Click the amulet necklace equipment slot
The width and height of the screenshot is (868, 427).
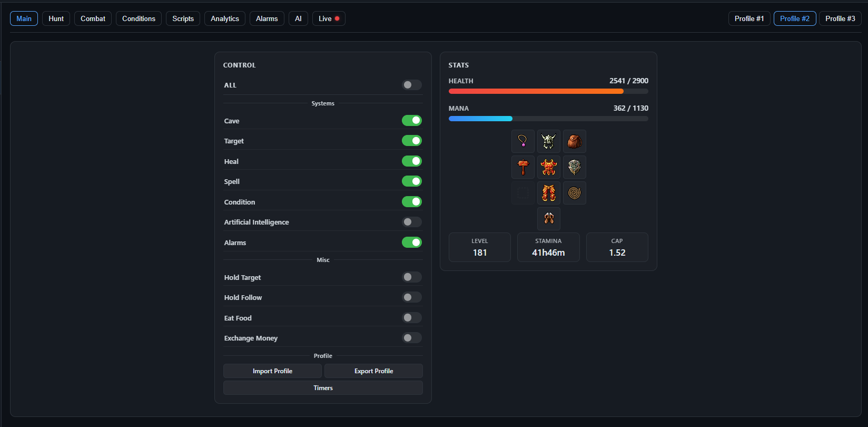[523, 141]
